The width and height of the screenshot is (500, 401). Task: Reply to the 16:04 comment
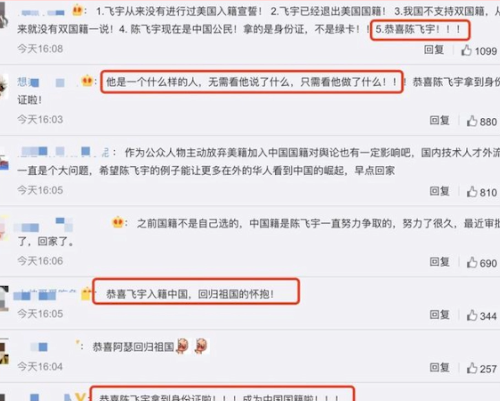click(439, 368)
